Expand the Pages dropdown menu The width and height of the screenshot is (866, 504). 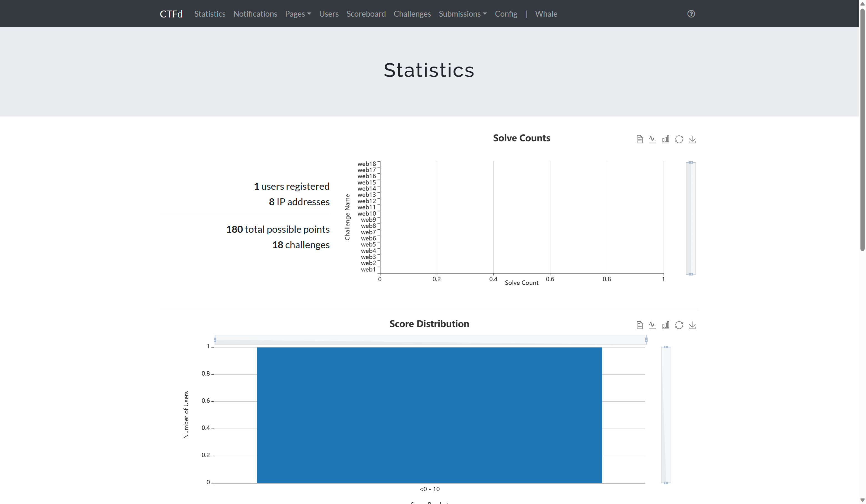pos(298,14)
